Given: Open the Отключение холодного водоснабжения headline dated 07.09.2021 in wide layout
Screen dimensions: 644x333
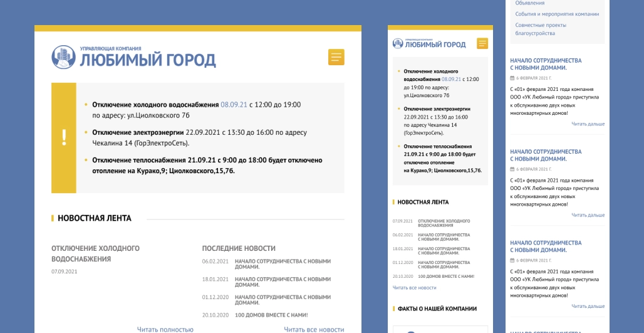Looking at the screenshot, I should 95,253.
